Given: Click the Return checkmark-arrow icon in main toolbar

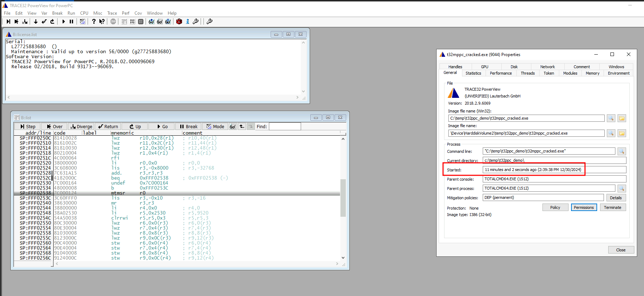Looking at the screenshot, I should [x=44, y=21].
